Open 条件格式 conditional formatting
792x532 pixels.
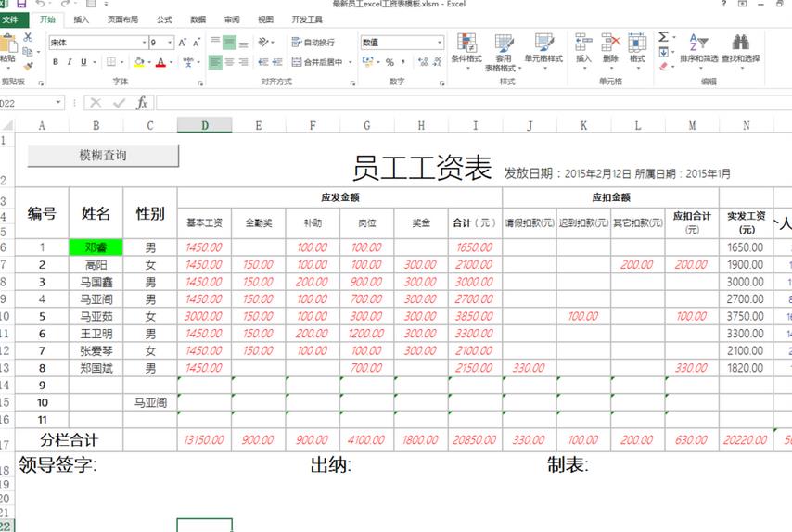[x=466, y=51]
